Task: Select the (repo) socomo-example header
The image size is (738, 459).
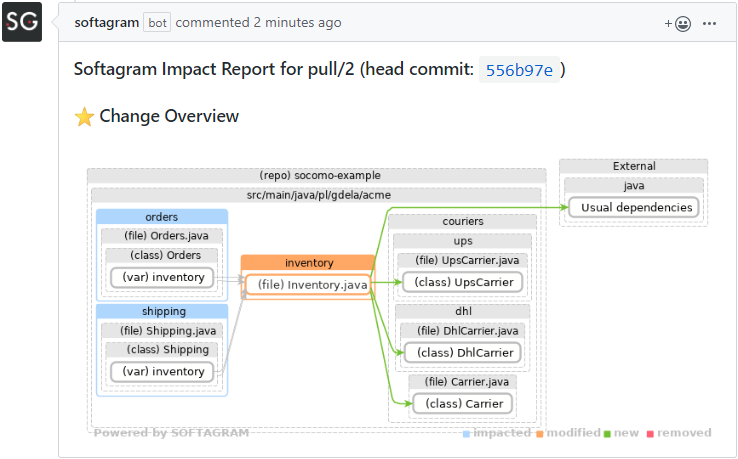Action: click(317, 176)
